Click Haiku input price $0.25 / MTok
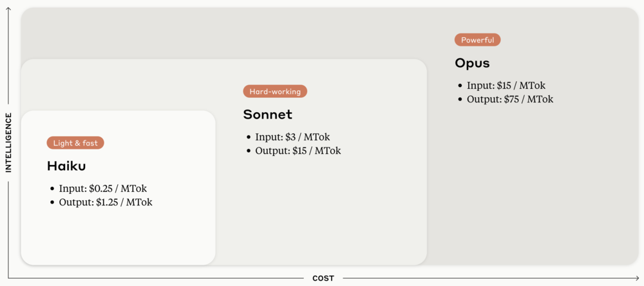 102,189
